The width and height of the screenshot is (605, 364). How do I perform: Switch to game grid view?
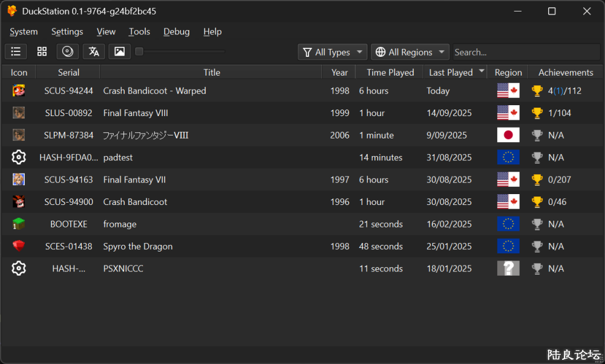coord(42,52)
